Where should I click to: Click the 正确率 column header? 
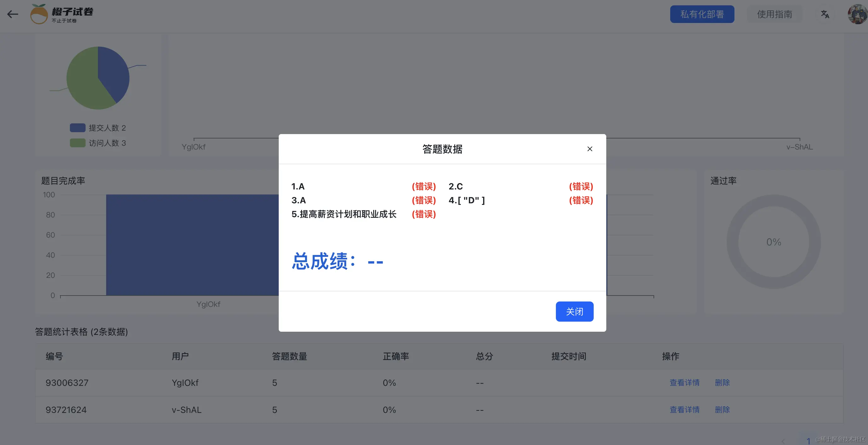tap(396, 356)
